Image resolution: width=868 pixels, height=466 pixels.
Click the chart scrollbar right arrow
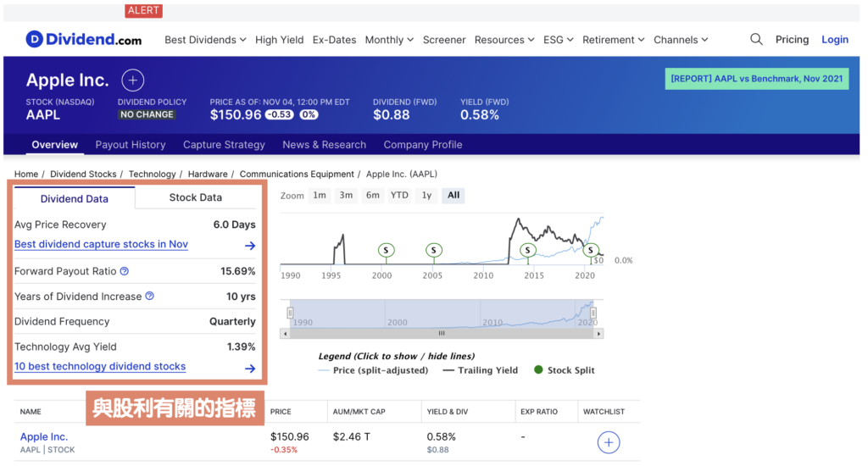599,334
